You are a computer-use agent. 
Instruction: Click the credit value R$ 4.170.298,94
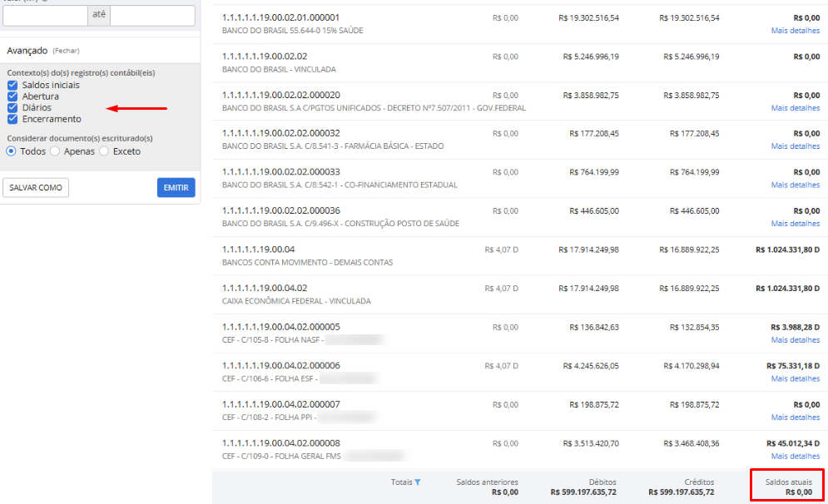692,366
